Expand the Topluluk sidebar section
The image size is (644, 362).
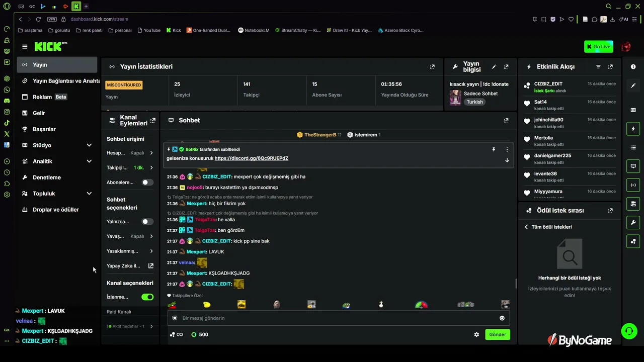[x=89, y=194]
